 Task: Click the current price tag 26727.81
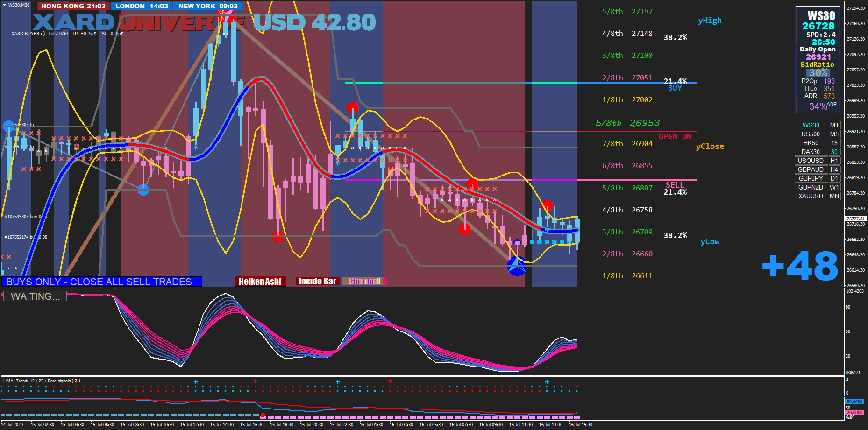(856, 219)
